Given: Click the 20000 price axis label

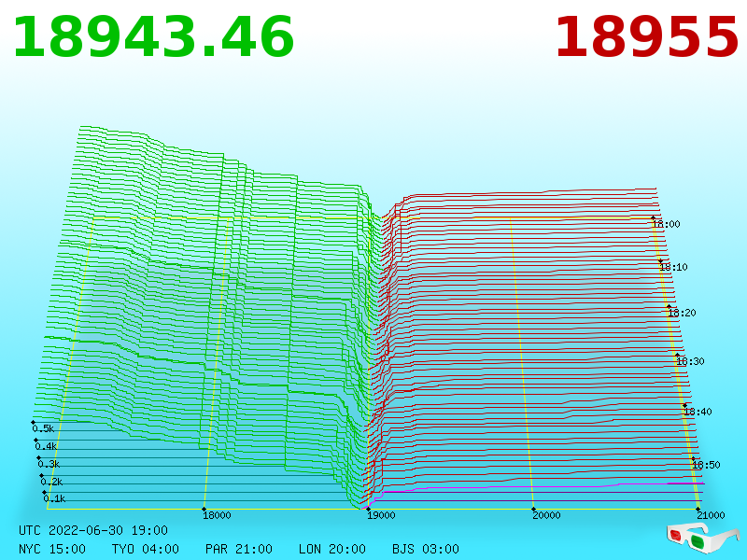Looking at the screenshot, I should [x=546, y=515].
